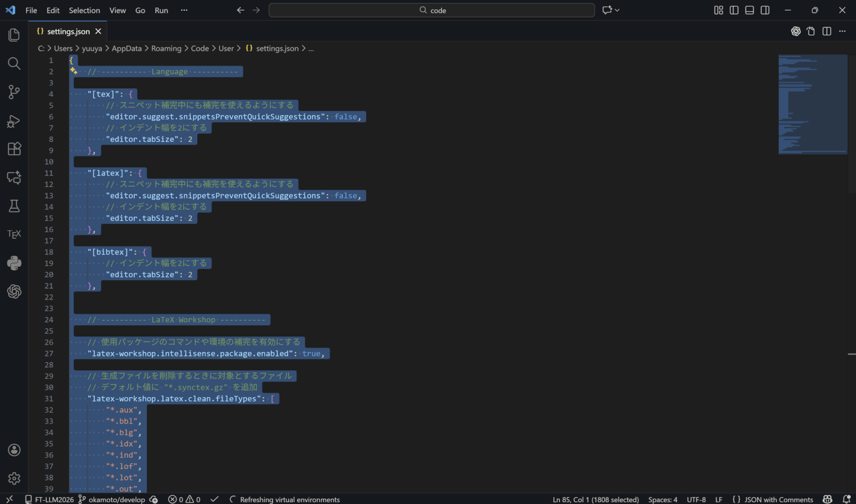The height and width of the screenshot is (504, 856).
Task: Open the Testing flask view
Action: click(x=14, y=206)
